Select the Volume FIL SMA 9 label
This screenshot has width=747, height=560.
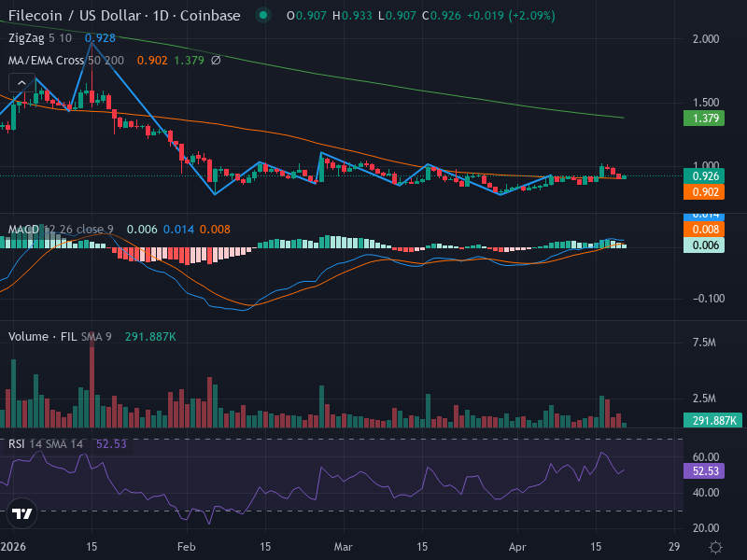pos(60,337)
